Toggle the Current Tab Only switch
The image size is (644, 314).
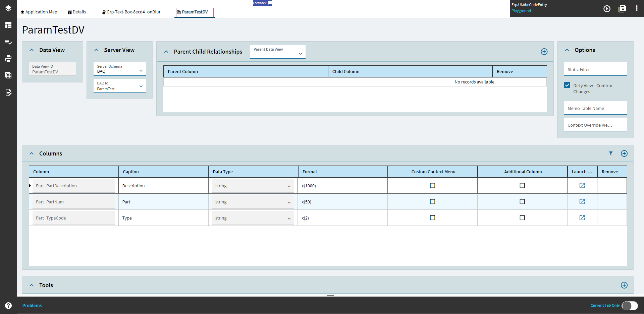(x=630, y=306)
